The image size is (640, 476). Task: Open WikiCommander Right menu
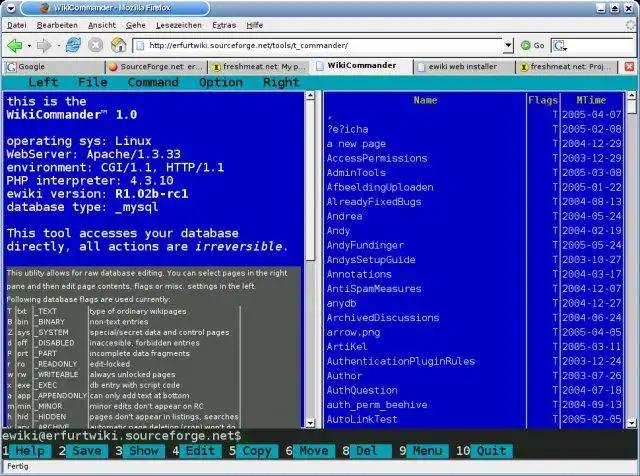(x=281, y=82)
